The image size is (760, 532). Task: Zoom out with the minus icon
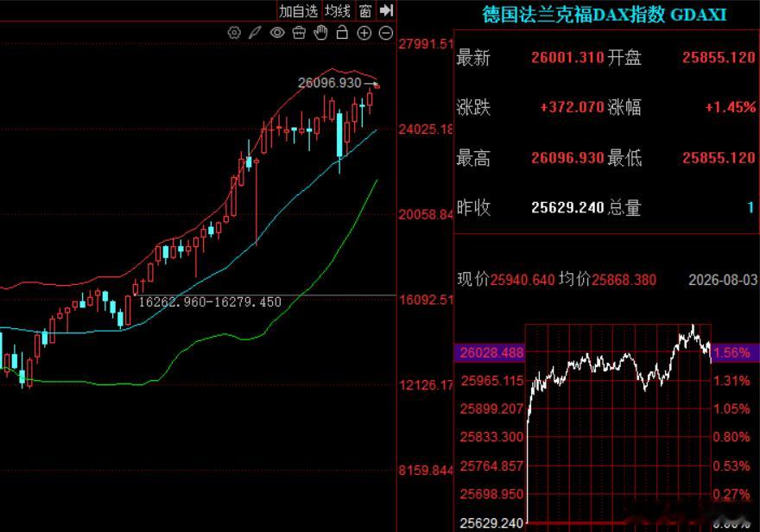coord(386,33)
